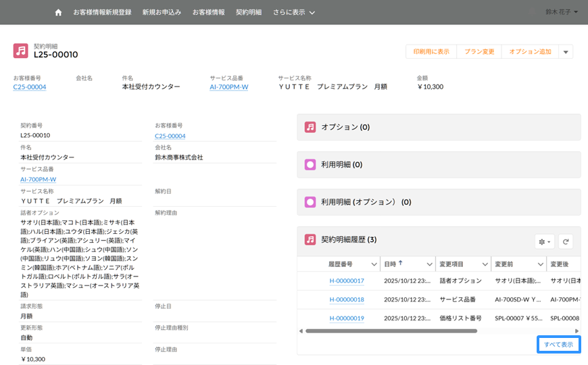Screen dimensions: 588x365
Task: Click the 印刷用に表示 button
Action: click(431, 51)
